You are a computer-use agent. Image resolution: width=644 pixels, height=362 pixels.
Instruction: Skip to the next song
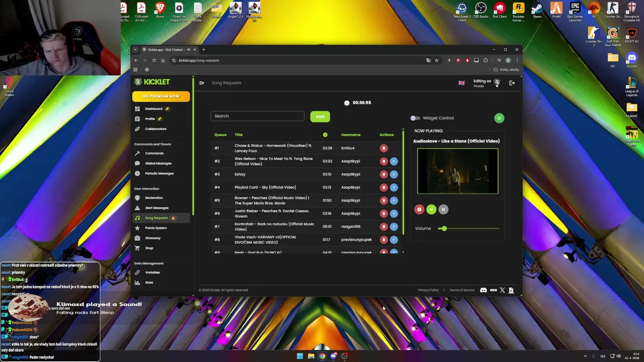coord(431,209)
